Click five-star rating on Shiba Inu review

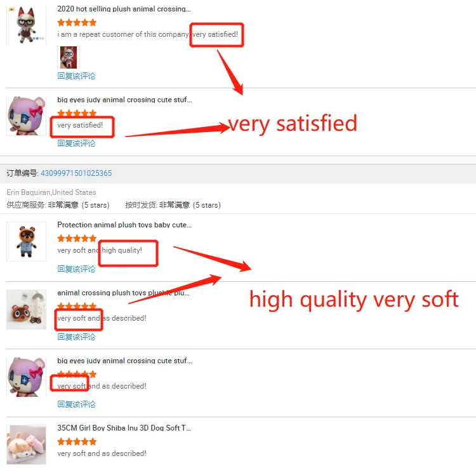pyautogui.click(x=77, y=441)
